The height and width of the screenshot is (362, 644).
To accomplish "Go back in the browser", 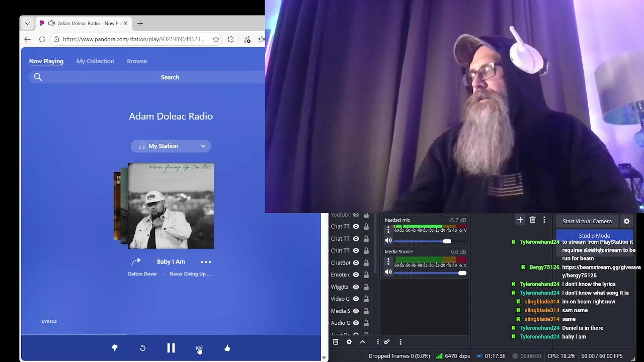I will [x=28, y=39].
